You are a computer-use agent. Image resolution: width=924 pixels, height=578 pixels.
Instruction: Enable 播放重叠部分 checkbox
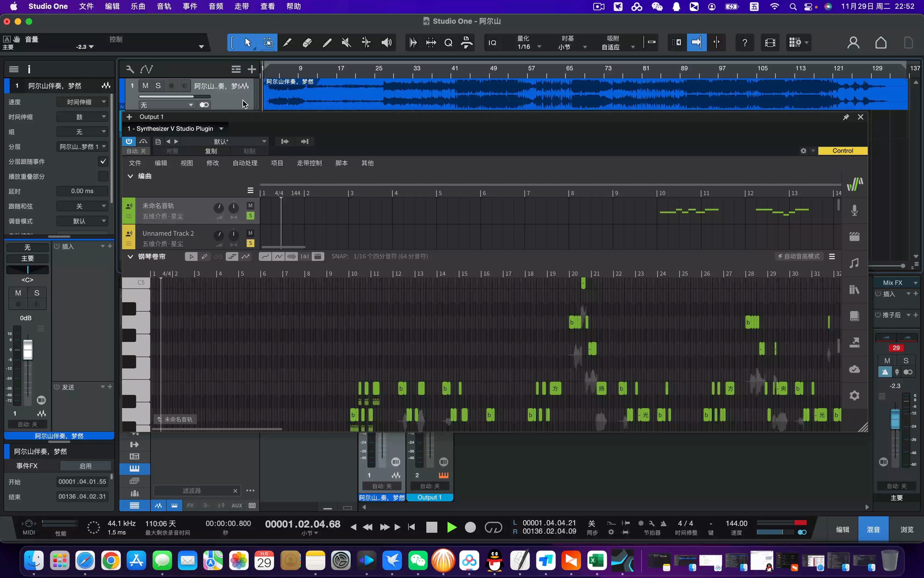click(103, 176)
